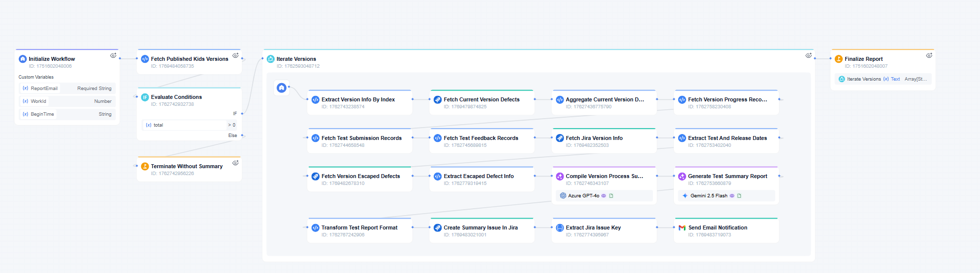Toggle the eye icon on Finalize Report node
Image resolution: width=980 pixels, height=273 pixels.
pos(929,55)
